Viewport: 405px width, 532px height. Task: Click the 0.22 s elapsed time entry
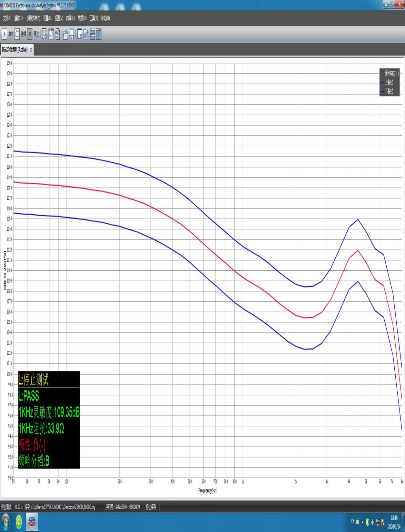tap(19, 507)
